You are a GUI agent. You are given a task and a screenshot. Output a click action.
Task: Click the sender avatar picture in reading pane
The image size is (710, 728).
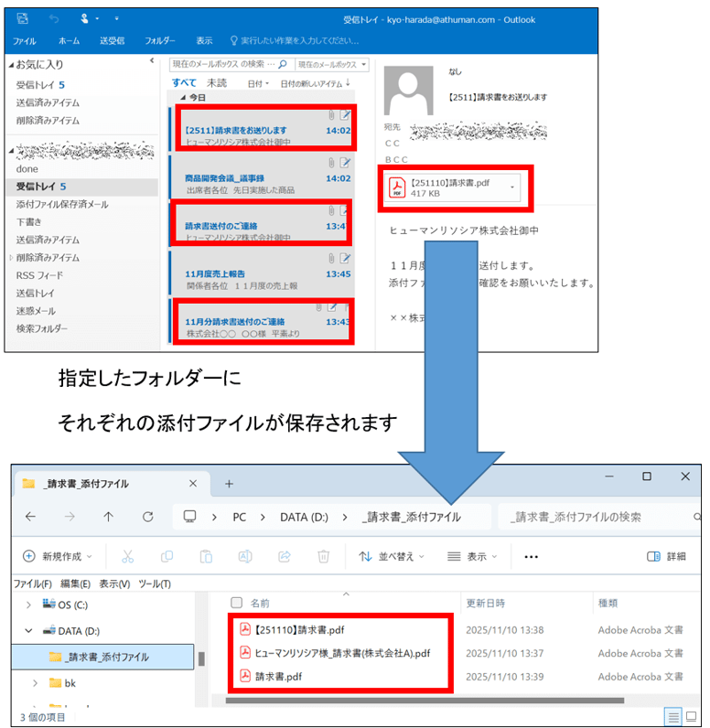coord(409,90)
